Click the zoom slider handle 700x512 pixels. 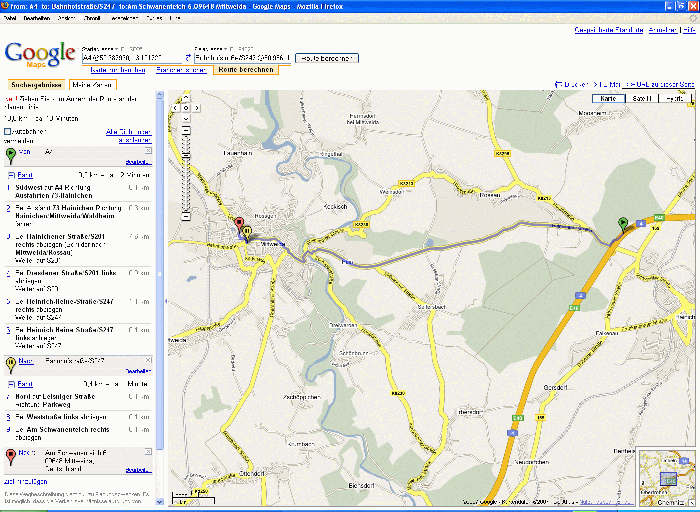tap(186, 155)
